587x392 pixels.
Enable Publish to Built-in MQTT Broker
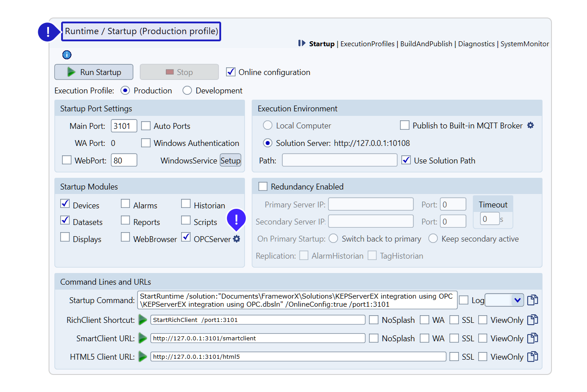[x=405, y=125]
